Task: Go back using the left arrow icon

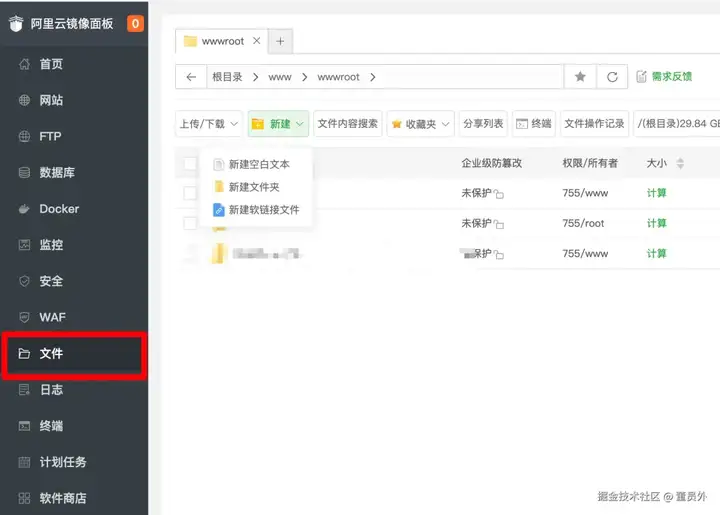Action: click(x=191, y=77)
